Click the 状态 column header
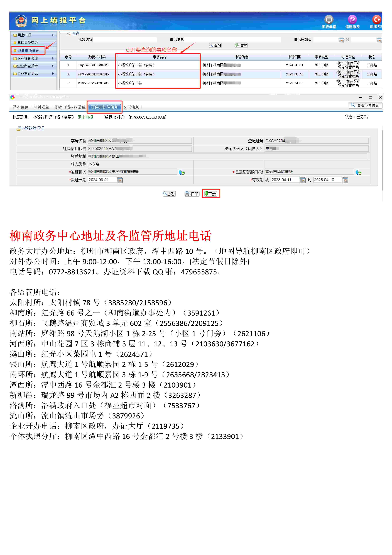392x555 pixels. click(372, 57)
